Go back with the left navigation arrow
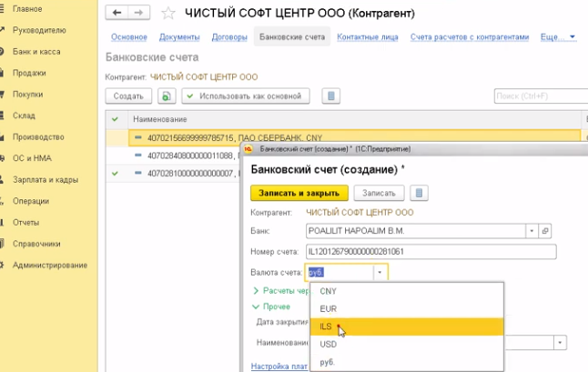The width and height of the screenshot is (588, 372). [117, 14]
